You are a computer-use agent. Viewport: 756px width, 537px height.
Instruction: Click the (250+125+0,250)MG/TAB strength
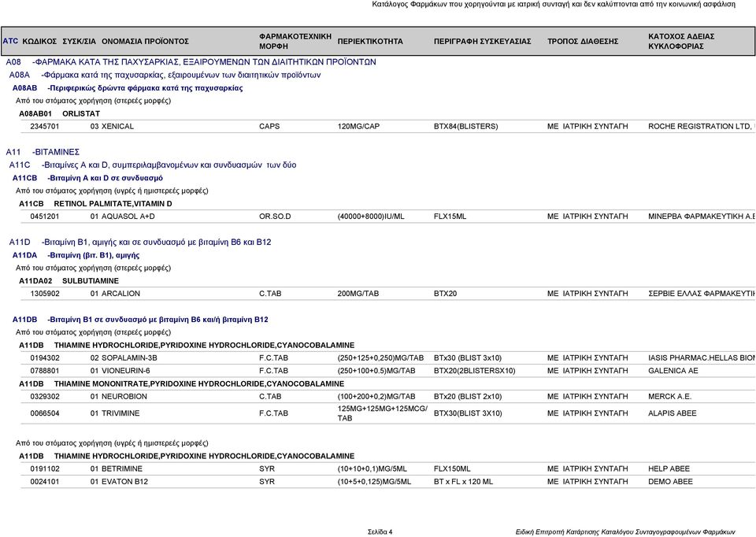[380, 358]
